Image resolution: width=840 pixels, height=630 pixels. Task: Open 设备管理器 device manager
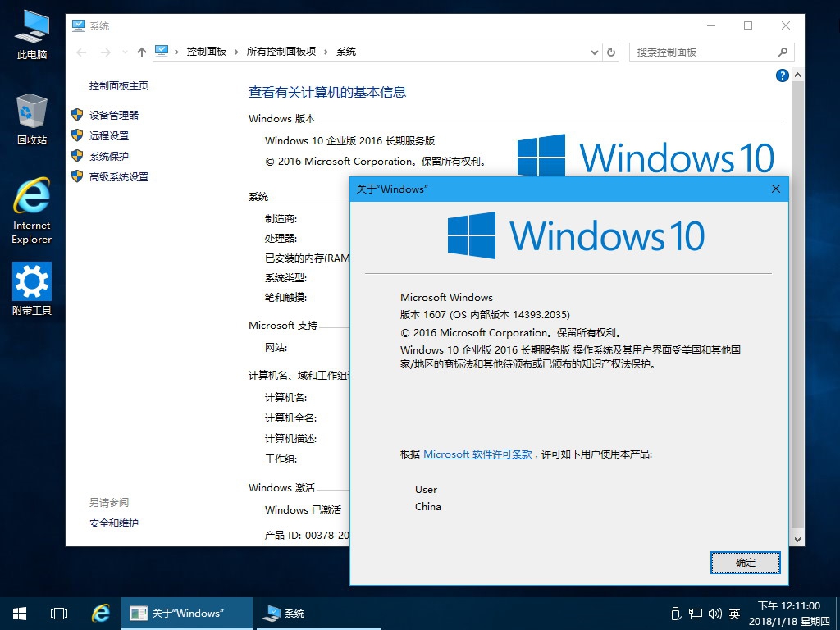click(114, 115)
